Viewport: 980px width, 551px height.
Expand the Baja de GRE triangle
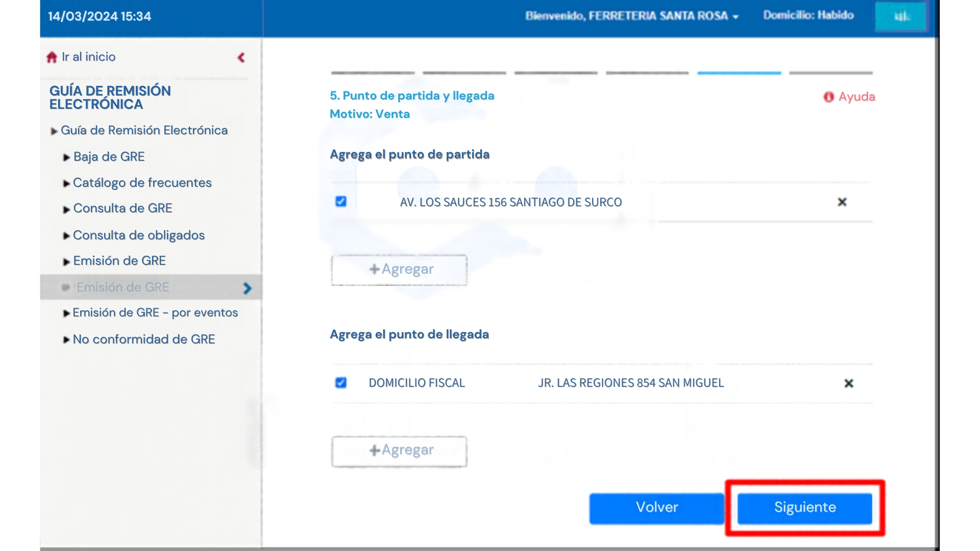66,158
